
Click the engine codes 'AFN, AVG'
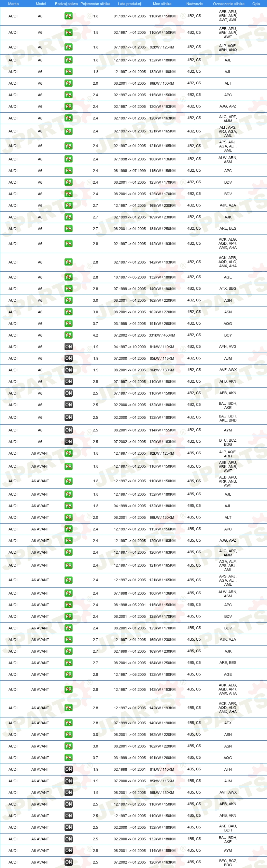point(228,346)
